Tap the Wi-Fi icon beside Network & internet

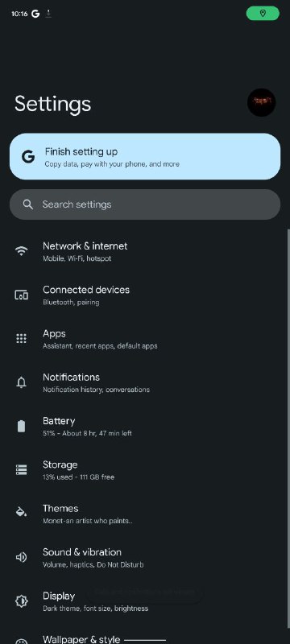(x=22, y=251)
